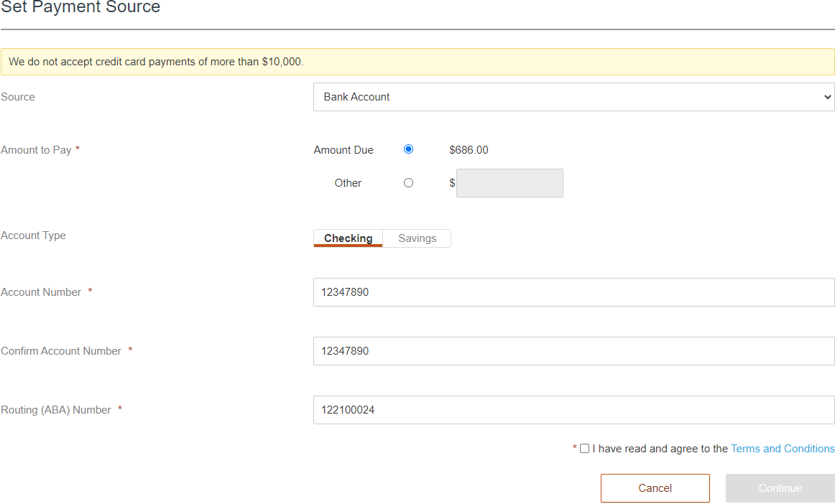Choose the Other payment amount option

point(408,182)
